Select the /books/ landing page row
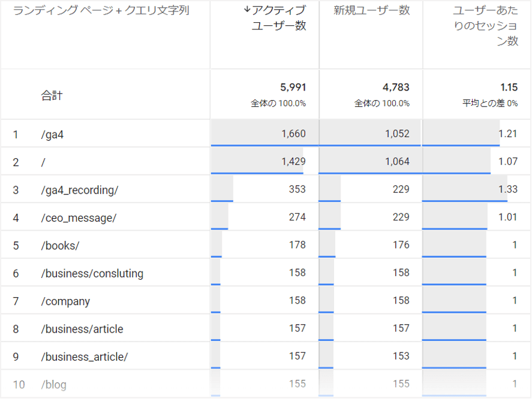 pos(60,246)
